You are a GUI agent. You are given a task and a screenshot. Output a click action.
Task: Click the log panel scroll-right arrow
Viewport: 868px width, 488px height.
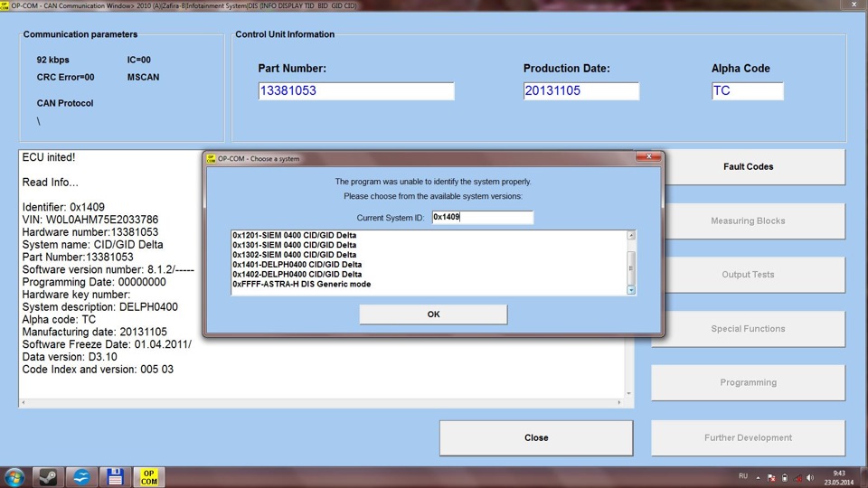(x=618, y=403)
